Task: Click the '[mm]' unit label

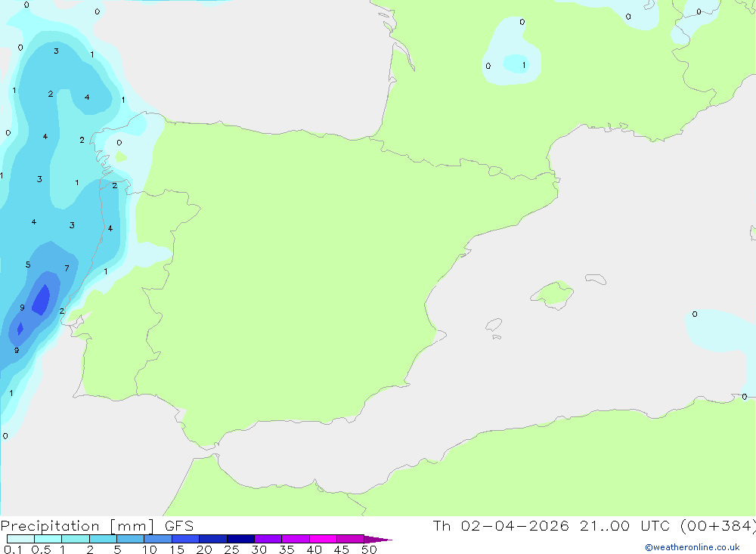Action: pyautogui.click(x=132, y=526)
